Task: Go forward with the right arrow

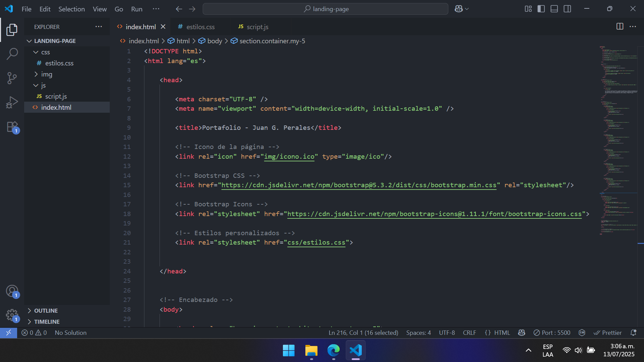Action: 192,9
